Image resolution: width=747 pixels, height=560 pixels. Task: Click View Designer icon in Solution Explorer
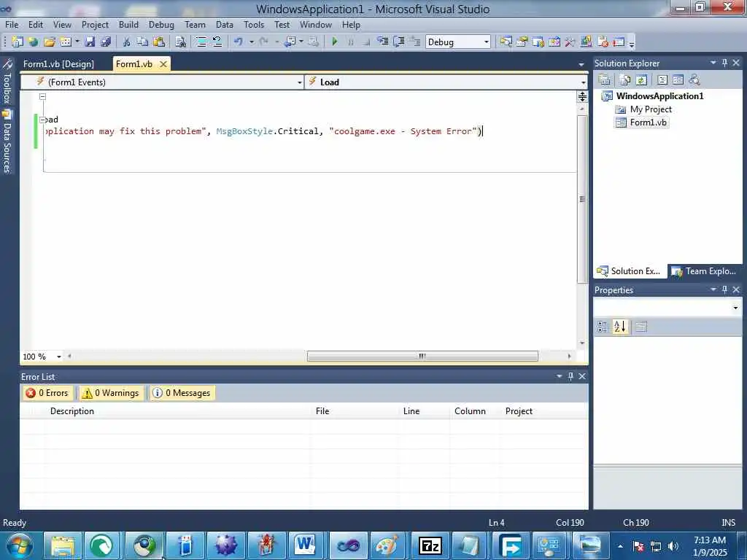pyautogui.click(x=678, y=80)
